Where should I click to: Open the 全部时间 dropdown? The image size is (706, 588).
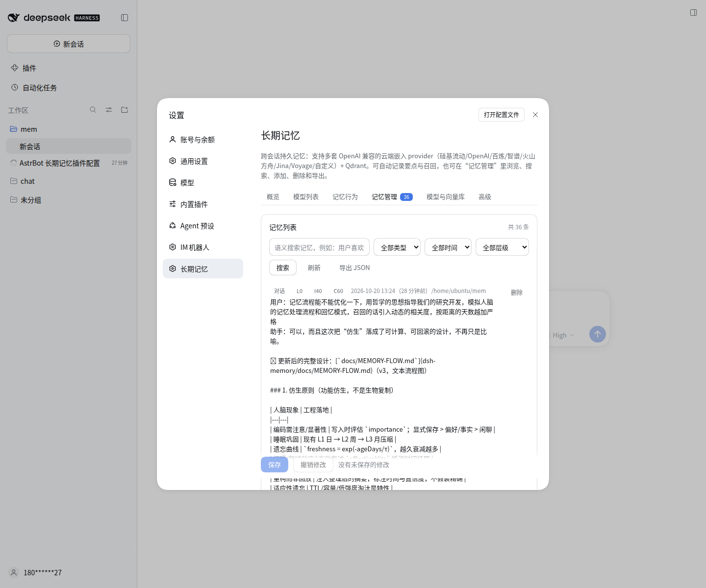[x=448, y=247]
